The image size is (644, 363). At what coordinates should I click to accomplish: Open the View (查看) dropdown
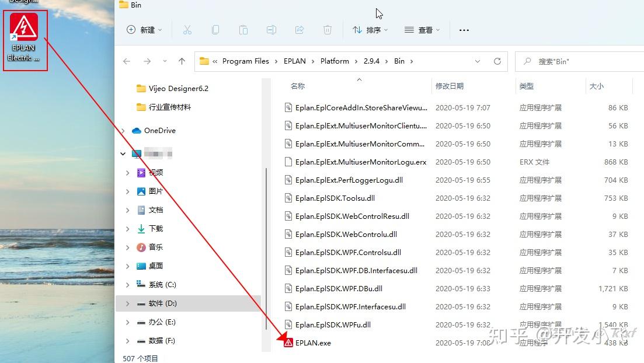tap(422, 30)
